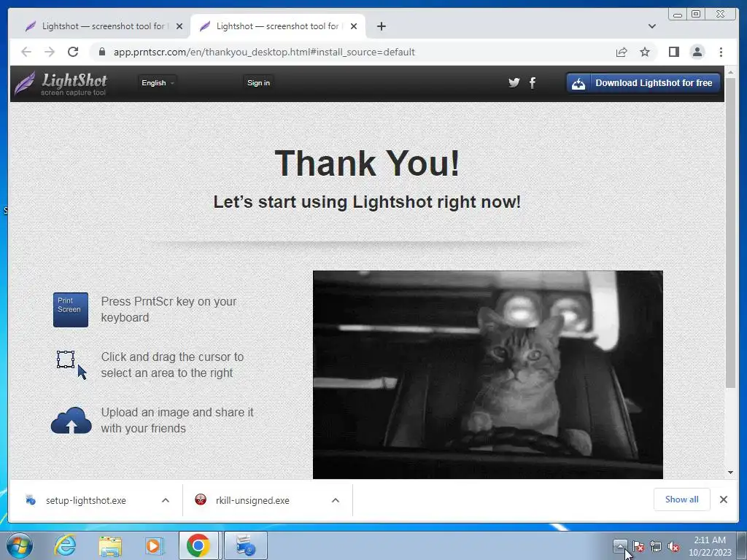Switch to the first Lightshot tab

coord(102,26)
